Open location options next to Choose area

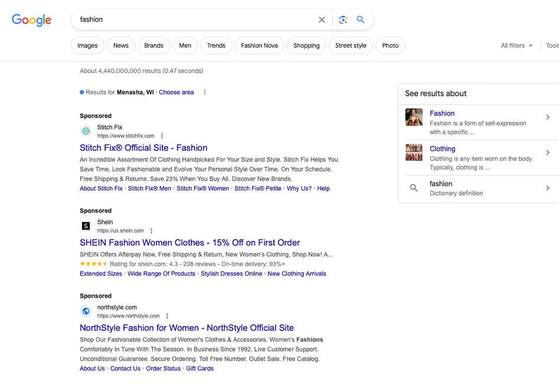(x=205, y=92)
